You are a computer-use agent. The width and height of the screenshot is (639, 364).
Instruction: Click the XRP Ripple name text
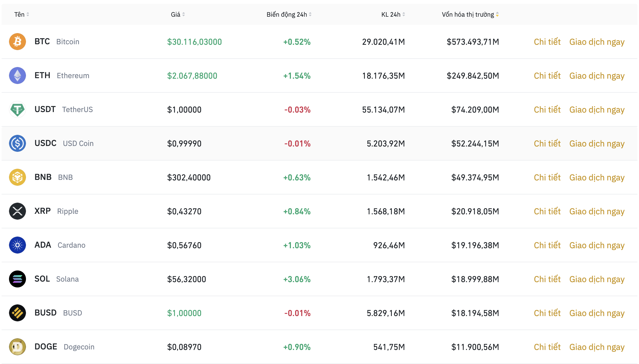(56, 211)
